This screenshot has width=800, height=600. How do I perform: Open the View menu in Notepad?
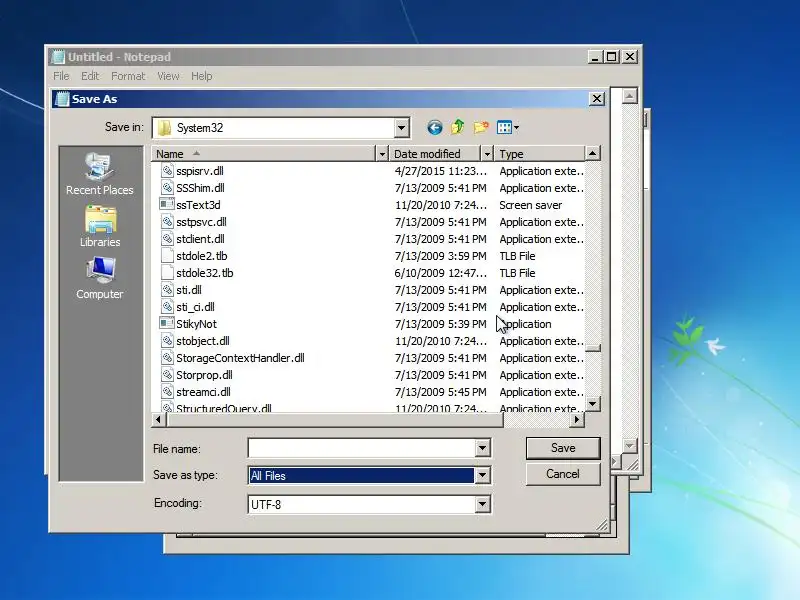click(x=168, y=76)
